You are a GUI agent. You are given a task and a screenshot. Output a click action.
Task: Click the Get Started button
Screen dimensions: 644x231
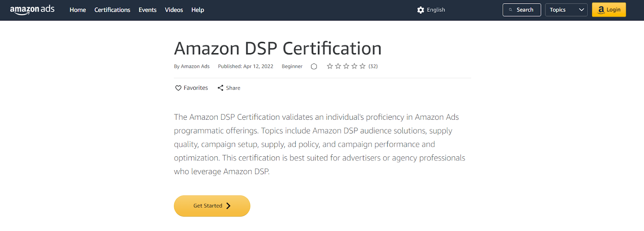tap(212, 206)
